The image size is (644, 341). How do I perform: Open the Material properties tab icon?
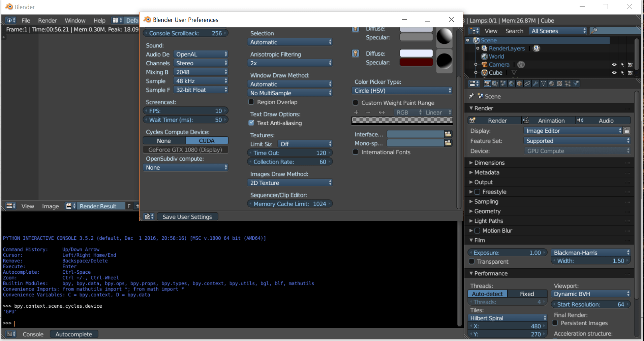[551, 83]
